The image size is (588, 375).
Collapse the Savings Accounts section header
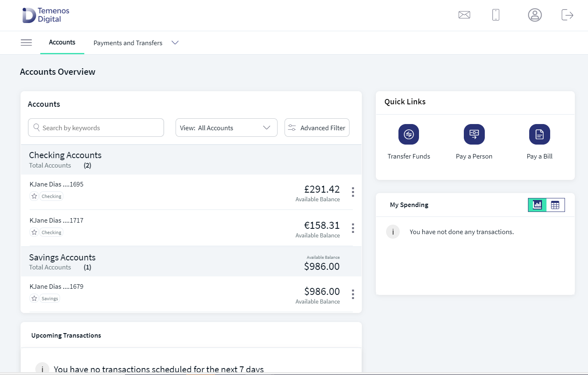pos(191,262)
